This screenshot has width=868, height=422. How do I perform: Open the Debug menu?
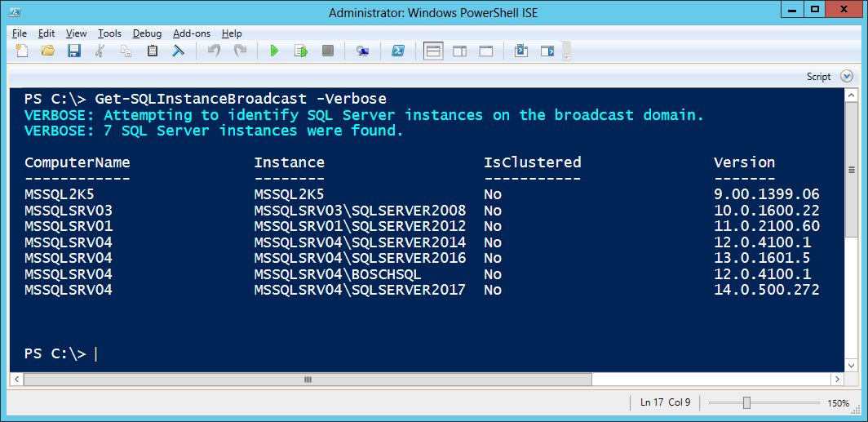pyautogui.click(x=147, y=33)
